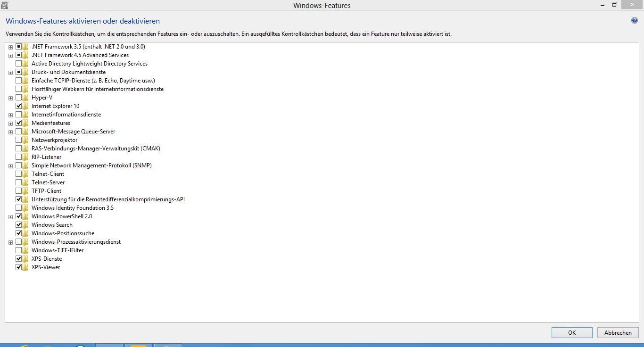Click folder icon of Windows-Prozessaktivierungsdienst
Viewport: 644px width, 347px height.
[x=25, y=242]
